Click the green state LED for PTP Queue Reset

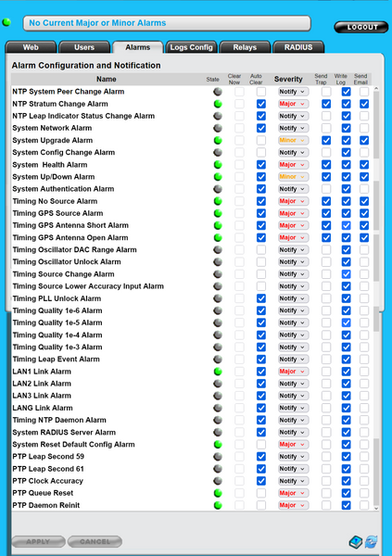tap(218, 493)
